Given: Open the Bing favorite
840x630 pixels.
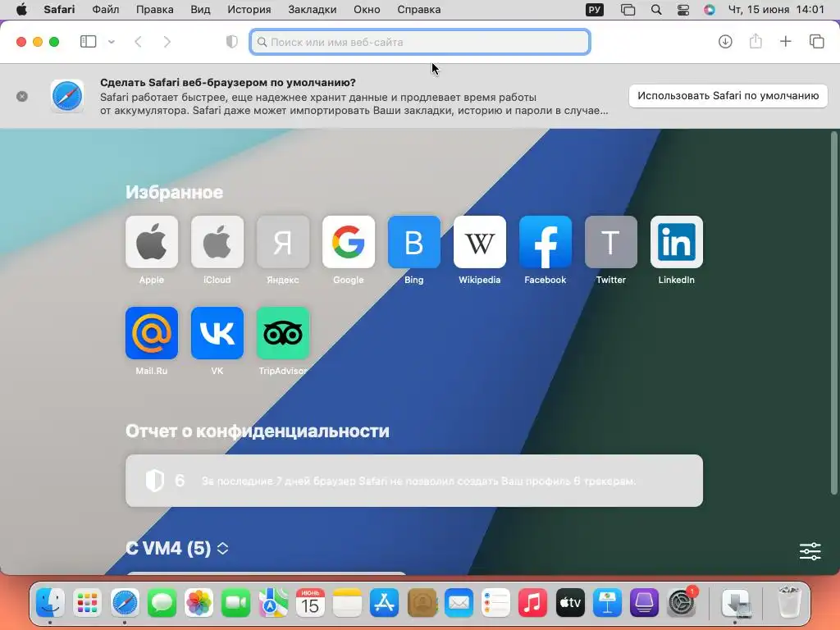Looking at the screenshot, I should click(414, 242).
